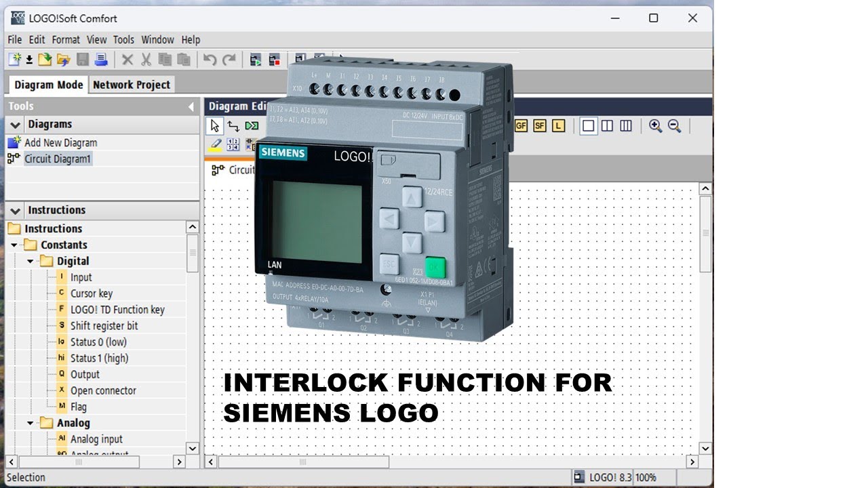Collapse the Constants folder
Screen dimensions: 868x488
click(14, 245)
